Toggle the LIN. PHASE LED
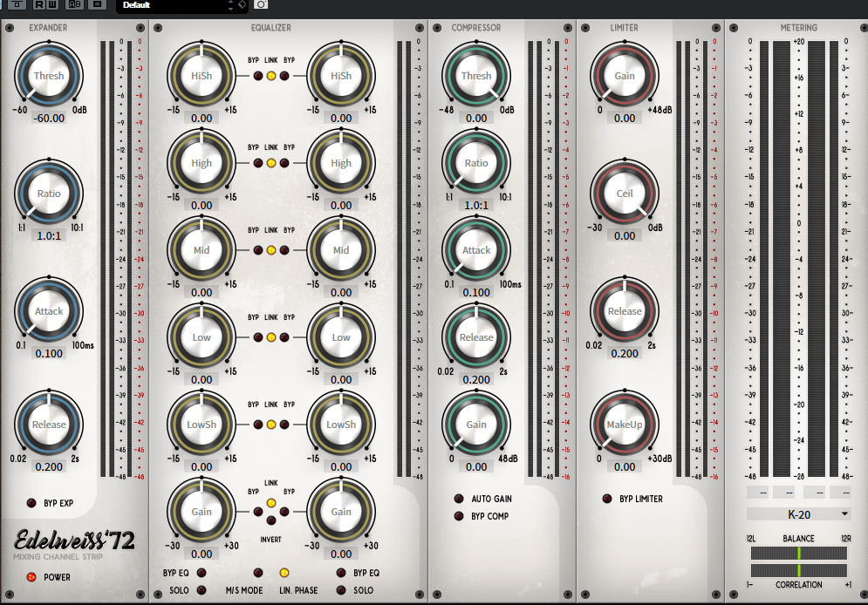The height and width of the screenshot is (605, 868). pos(284,573)
